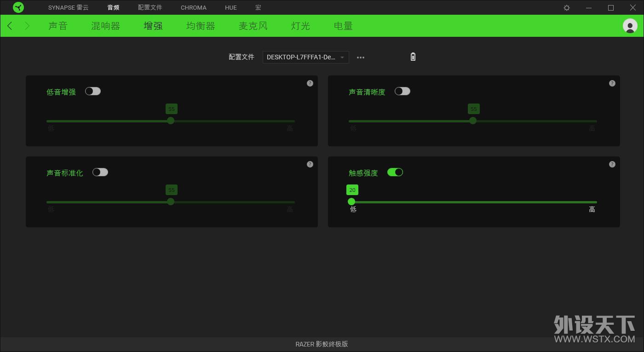This screenshot has width=644, height=352.
Task: Select the 增强 sub-tab
Action: 153,26
